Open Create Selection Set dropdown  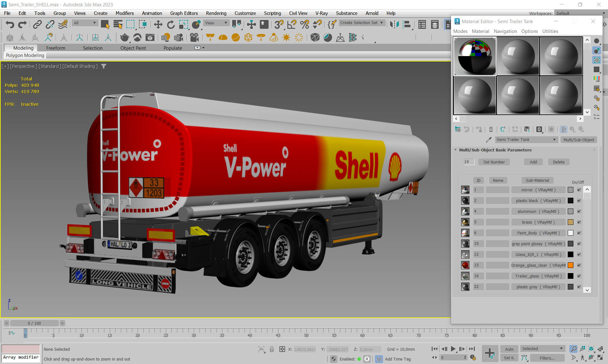362,23
